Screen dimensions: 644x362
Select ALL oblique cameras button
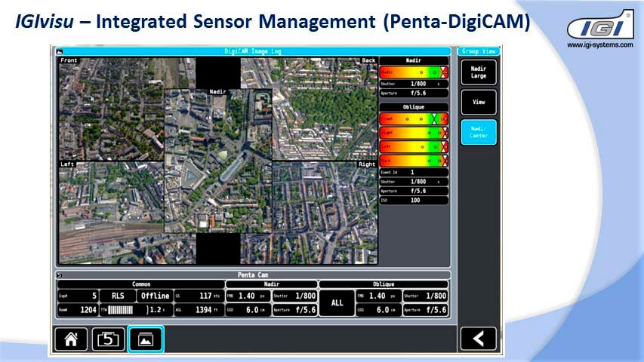337,303
